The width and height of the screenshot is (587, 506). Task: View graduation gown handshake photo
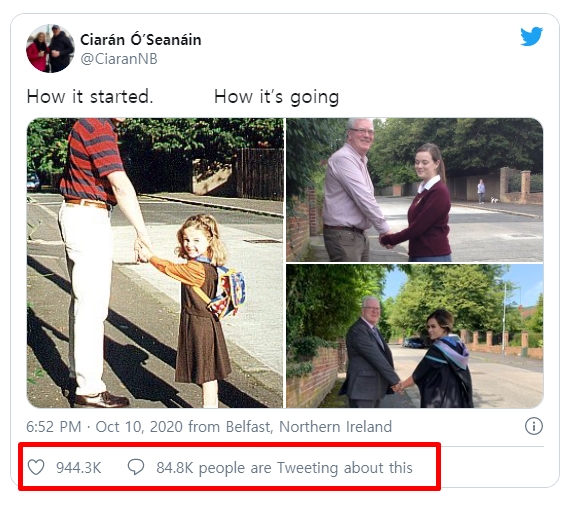[415, 336]
